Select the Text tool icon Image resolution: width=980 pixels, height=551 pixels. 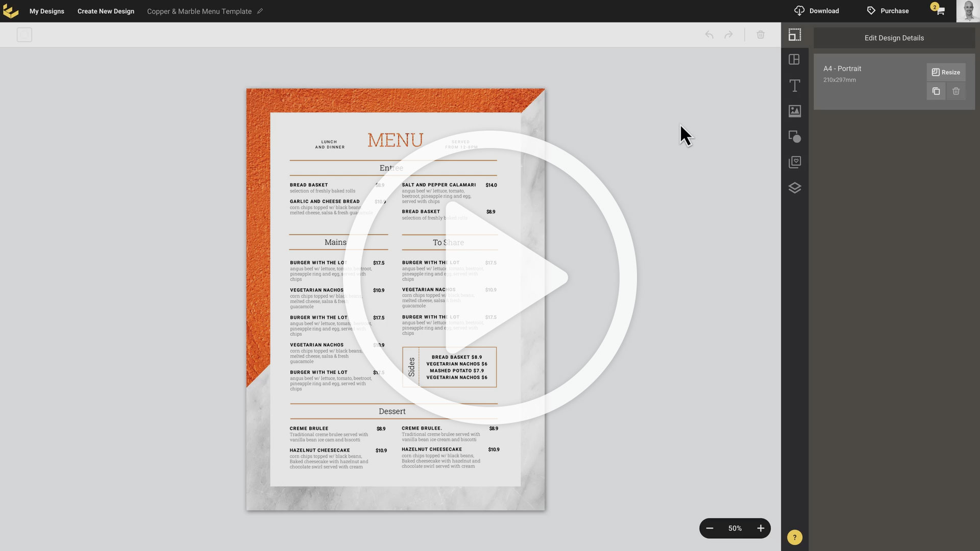pyautogui.click(x=795, y=86)
